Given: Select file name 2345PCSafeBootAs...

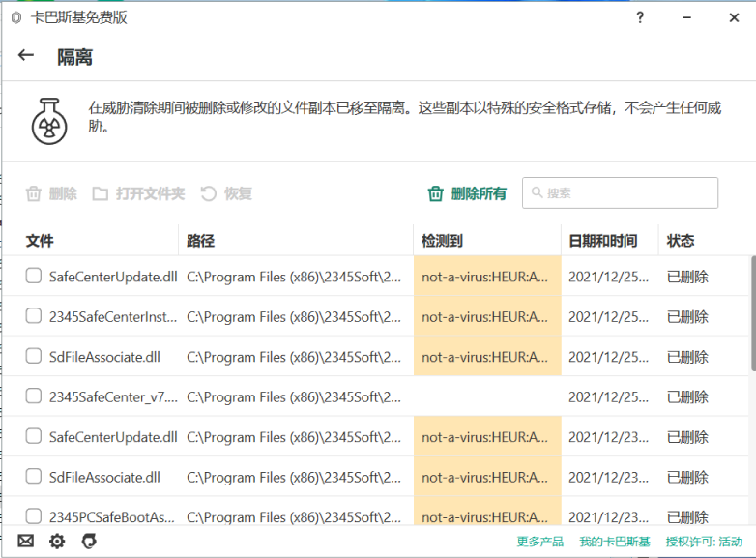Looking at the screenshot, I should [112, 517].
